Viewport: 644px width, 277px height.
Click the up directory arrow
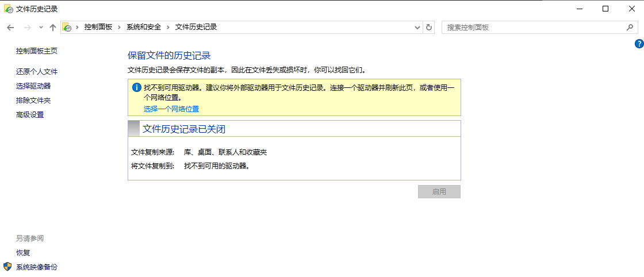(x=53, y=28)
